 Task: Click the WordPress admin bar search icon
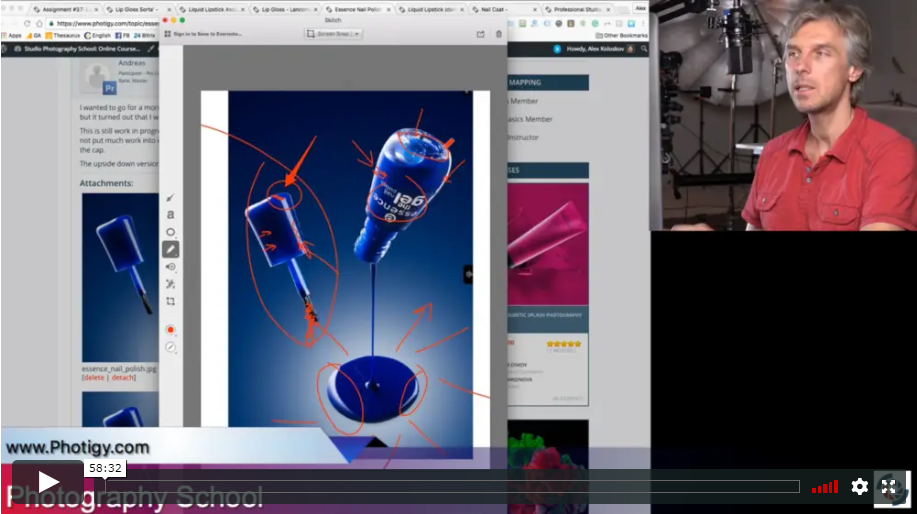pyautogui.click(x=644, y=49)
